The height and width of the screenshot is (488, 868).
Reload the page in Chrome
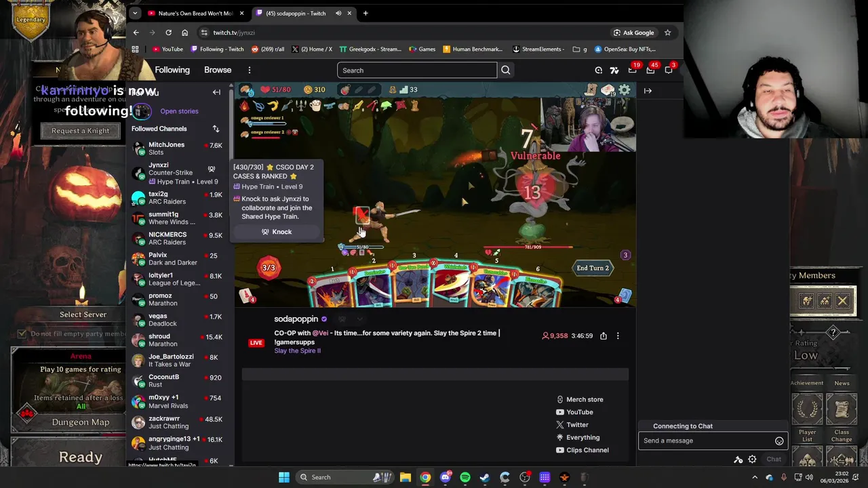coord(168,33)
